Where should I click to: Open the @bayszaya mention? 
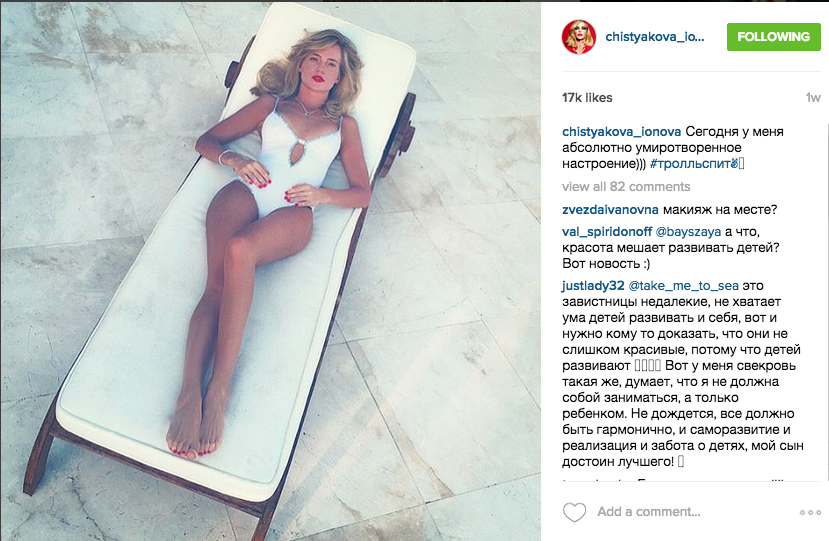click(x=688, y=232)
